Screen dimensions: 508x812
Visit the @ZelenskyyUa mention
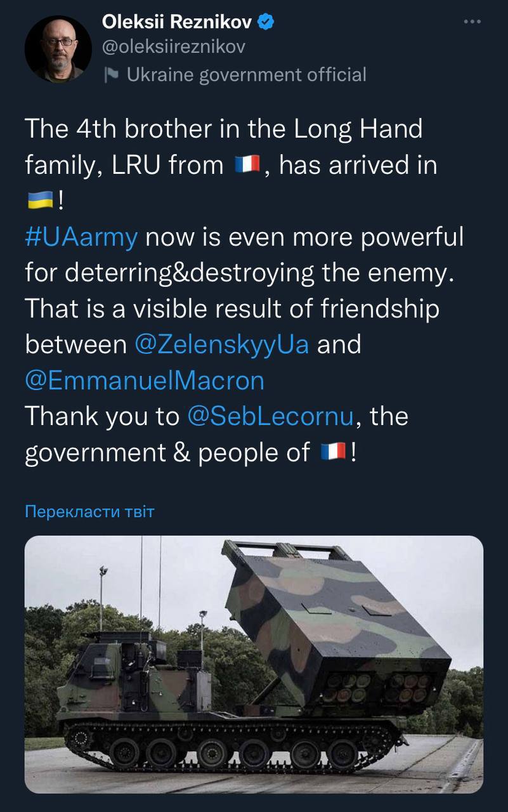coord(222,344)
